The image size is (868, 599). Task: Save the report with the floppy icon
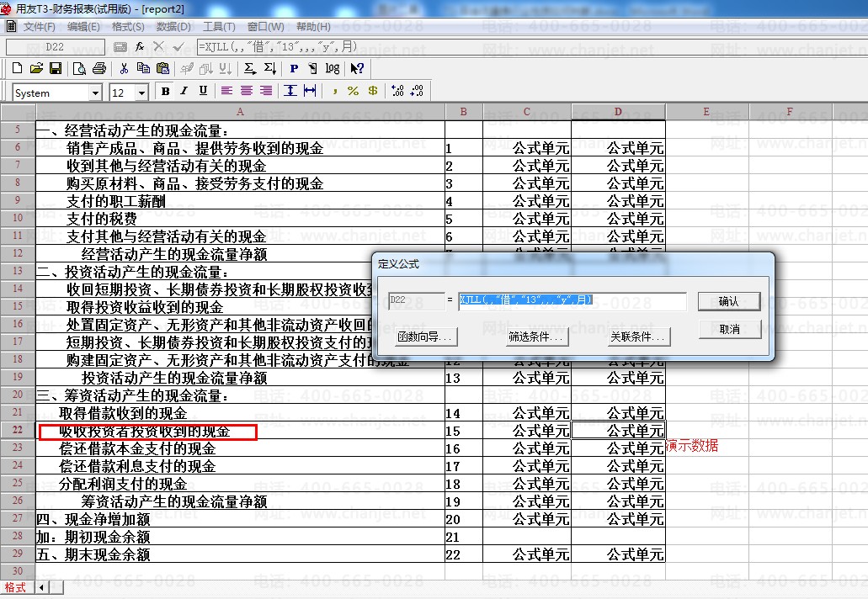pos(56,68)
